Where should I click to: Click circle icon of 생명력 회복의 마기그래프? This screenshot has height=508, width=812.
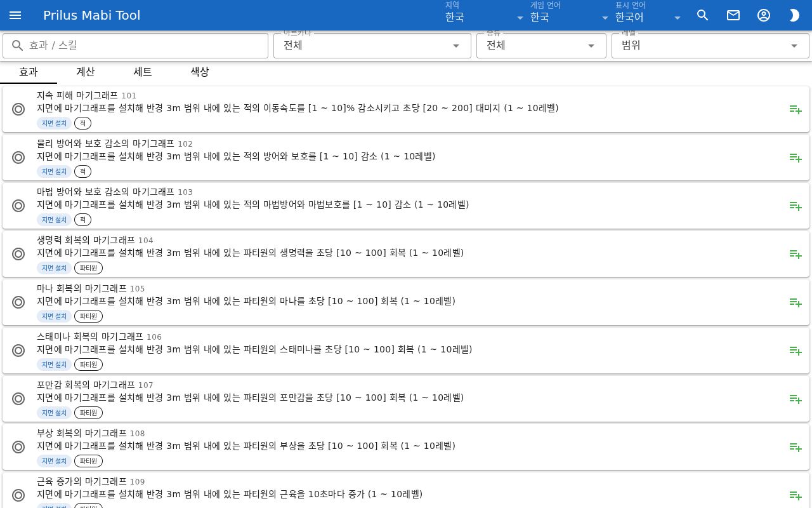click(x=18, y=254)
